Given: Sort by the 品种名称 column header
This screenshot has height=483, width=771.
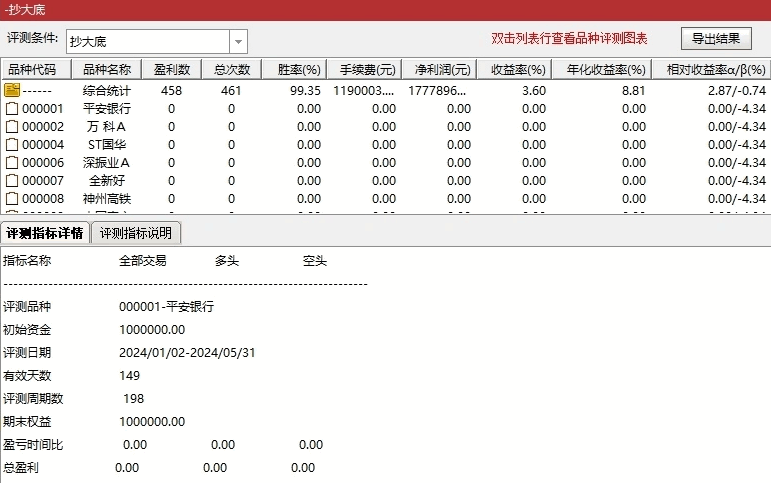Looking at the screenshot, I should [107, 69].
